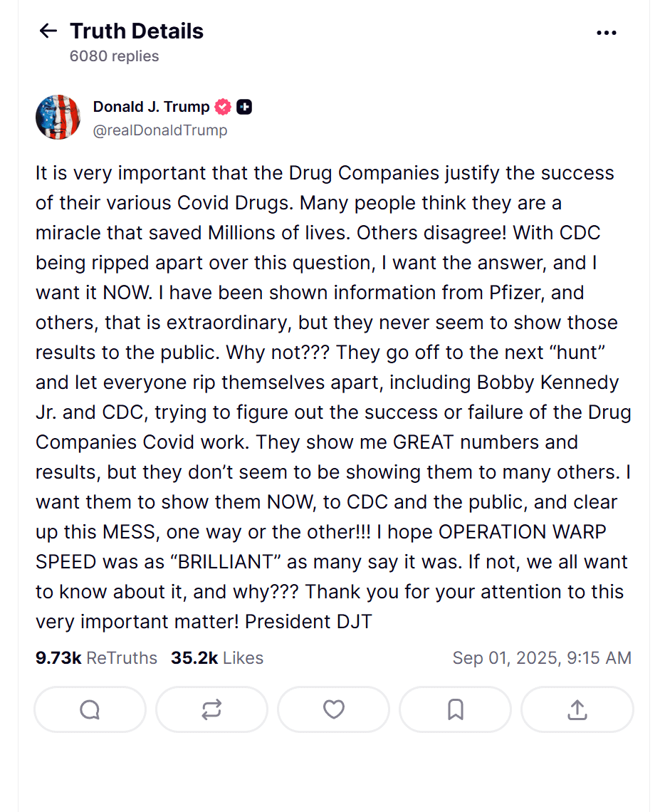Click the reply speech bubble icon
665x812 pixels.
point(90,709)
